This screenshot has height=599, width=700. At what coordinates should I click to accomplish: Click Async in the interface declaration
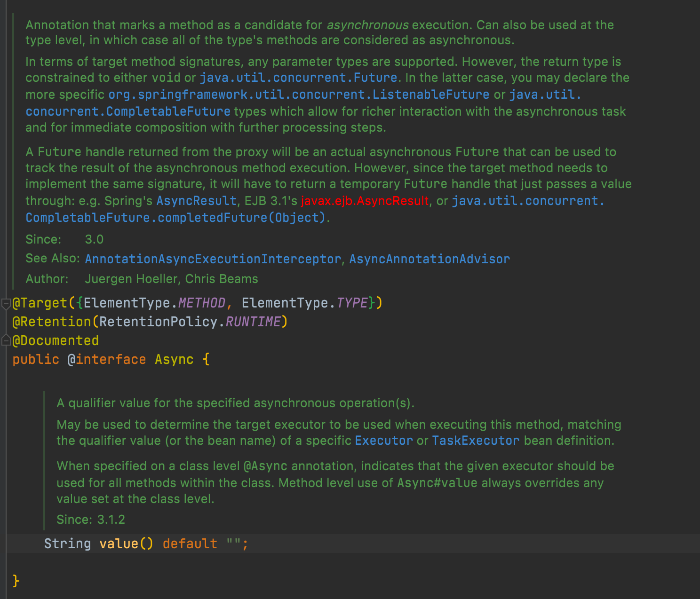[x=174, y=359]
